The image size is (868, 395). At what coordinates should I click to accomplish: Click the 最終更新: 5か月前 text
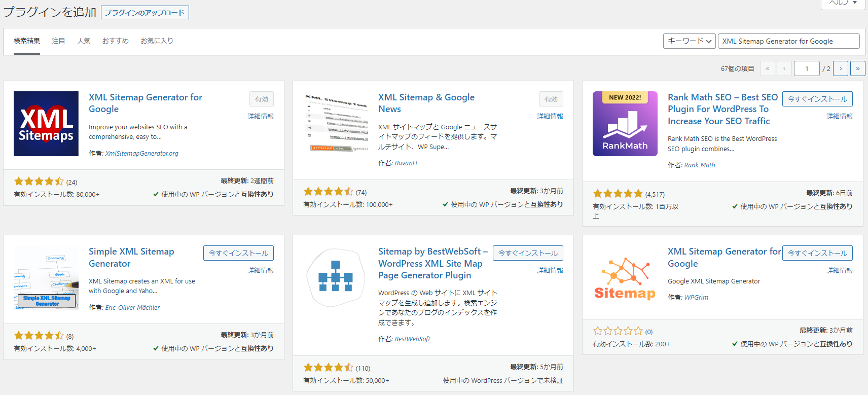coord(536,367)
